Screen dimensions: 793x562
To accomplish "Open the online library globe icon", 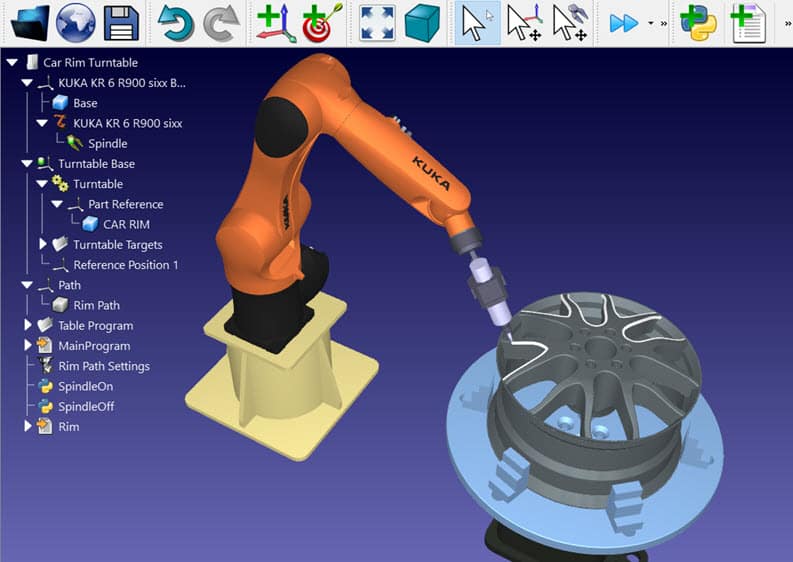I will click(x=74, y=22).
